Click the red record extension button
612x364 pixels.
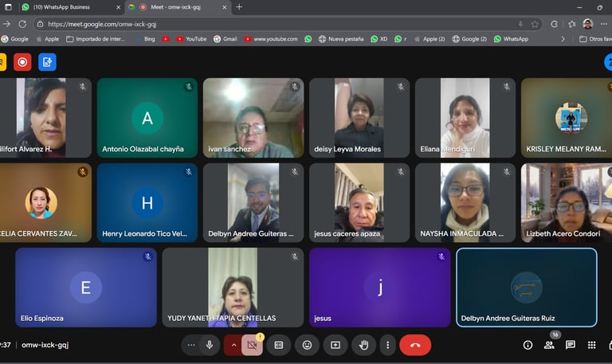pyautogui.click(x=22, y=62)
